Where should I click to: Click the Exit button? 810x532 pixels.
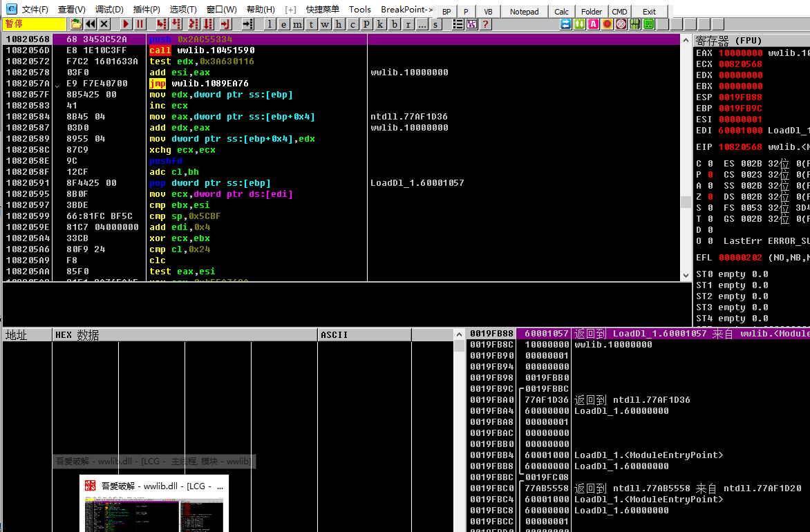[650, 11]
